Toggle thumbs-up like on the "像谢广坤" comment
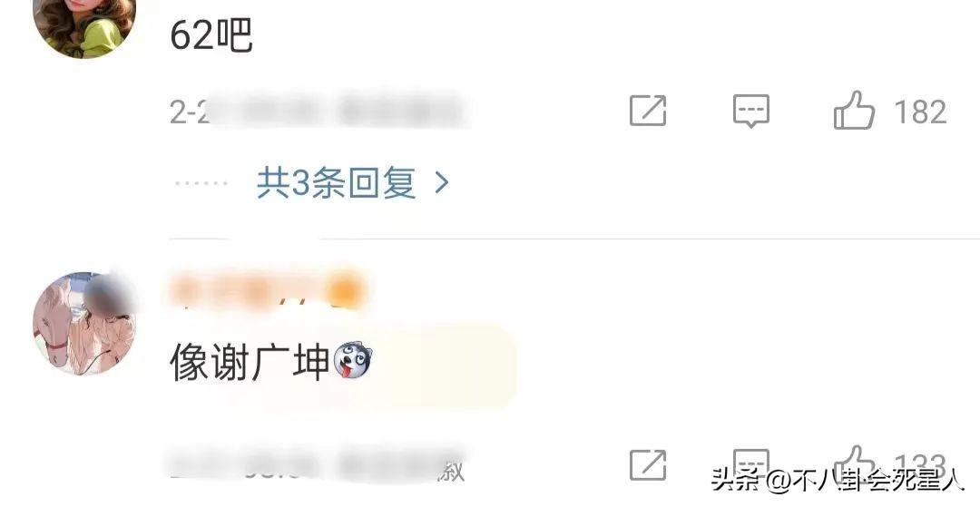The width and height of the screenshot is (980, 507). (x=854, y=462)
